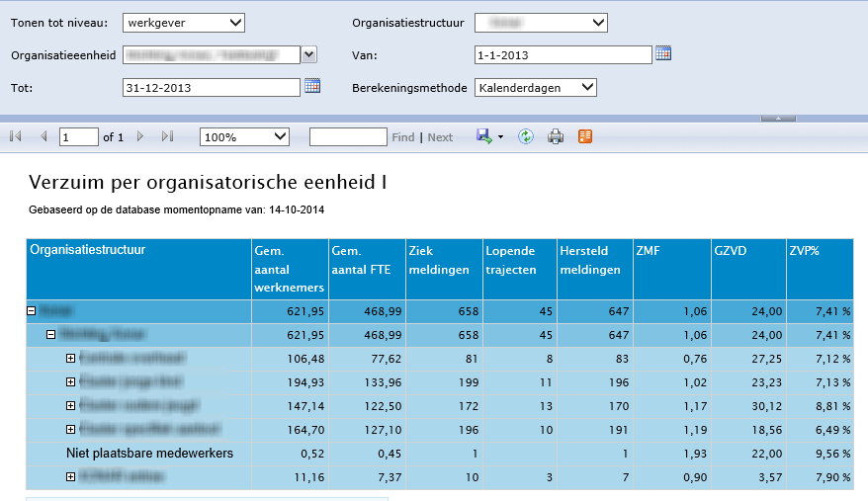Change the 100% zoom level dropdown
Screen dimensions: 868x501
pyautogui.click(x=244, y=137)
